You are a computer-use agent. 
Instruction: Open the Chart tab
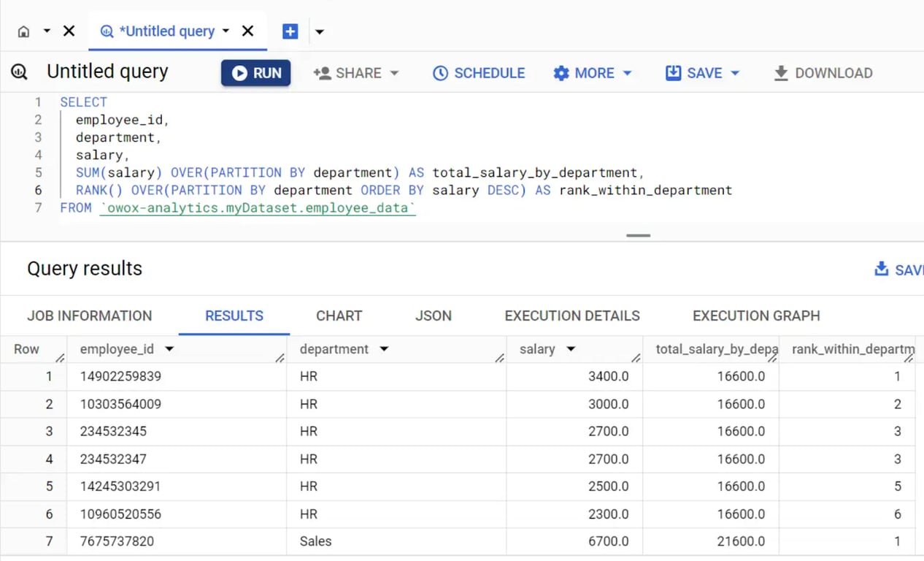pos(339,316)
